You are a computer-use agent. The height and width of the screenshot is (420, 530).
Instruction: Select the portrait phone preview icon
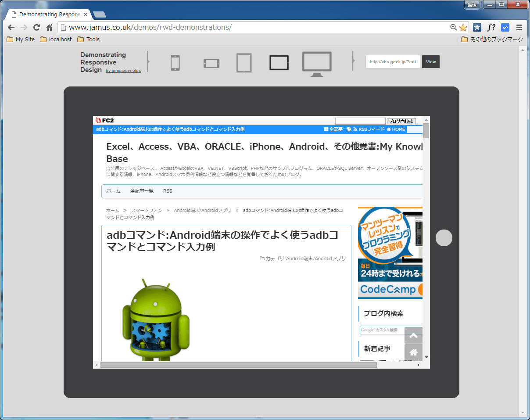click(x=175, y=63)
